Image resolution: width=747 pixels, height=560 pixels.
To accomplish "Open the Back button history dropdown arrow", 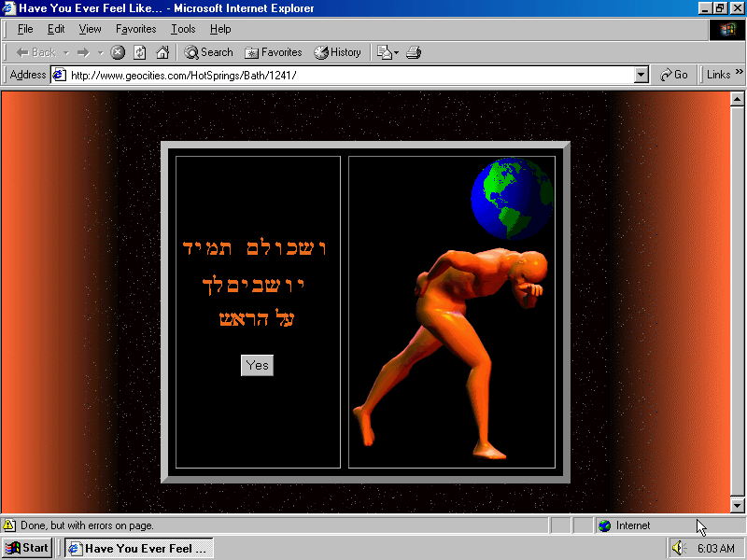I will coord(66,52).
